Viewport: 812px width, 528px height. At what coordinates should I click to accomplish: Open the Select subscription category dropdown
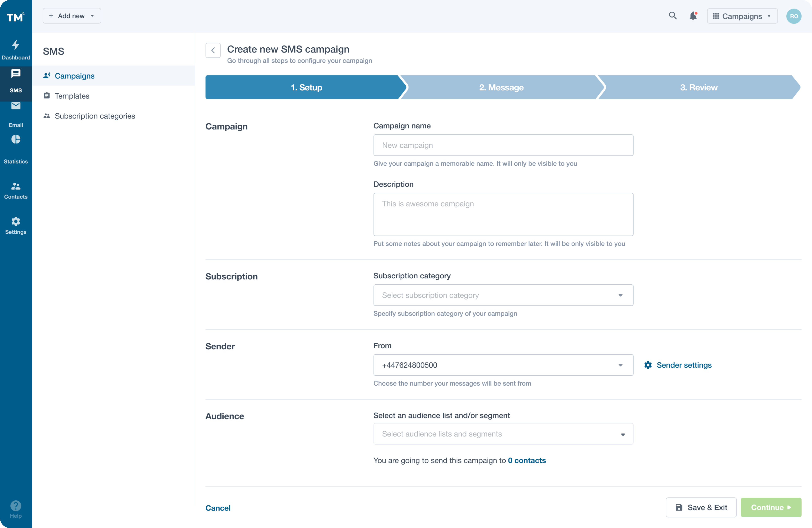point(503,295)
